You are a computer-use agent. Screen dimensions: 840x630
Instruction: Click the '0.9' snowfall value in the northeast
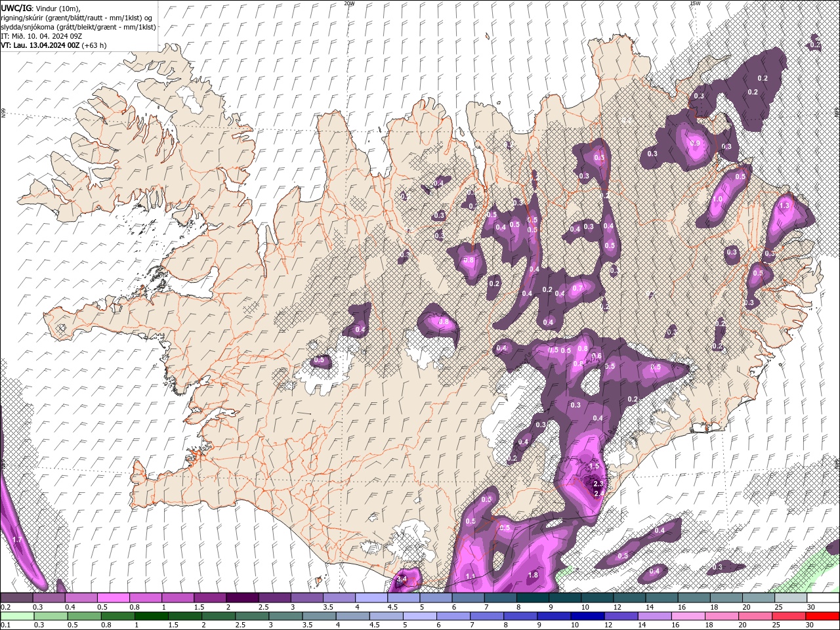(x=695, y=143)
